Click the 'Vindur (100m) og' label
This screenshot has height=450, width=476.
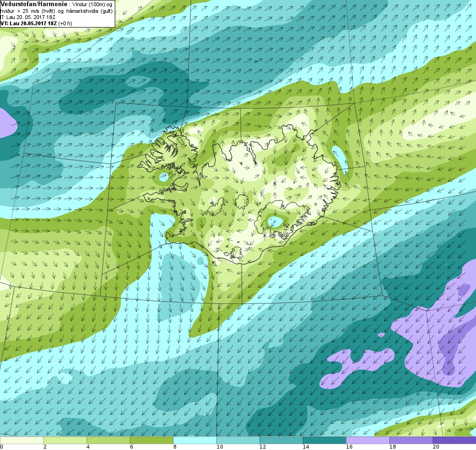(92, 5)
